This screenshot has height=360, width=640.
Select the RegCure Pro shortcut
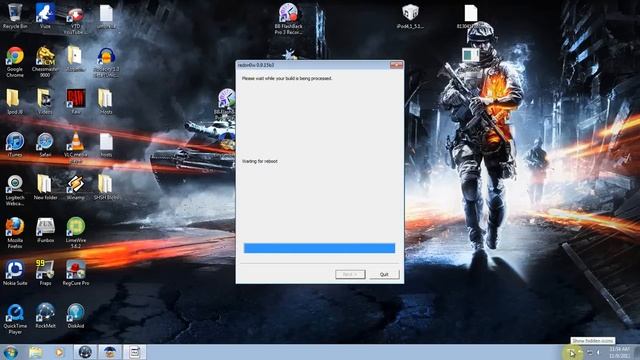[x=76, y=273]
